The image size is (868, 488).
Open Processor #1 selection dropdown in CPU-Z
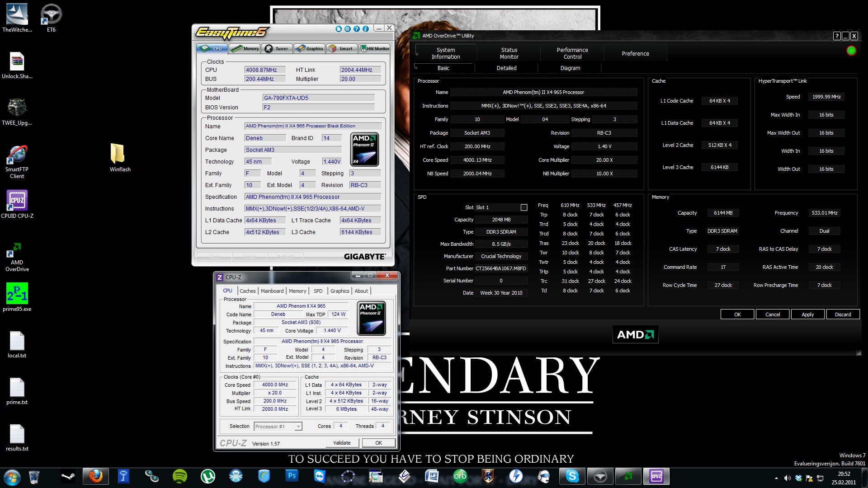(278, 426)
